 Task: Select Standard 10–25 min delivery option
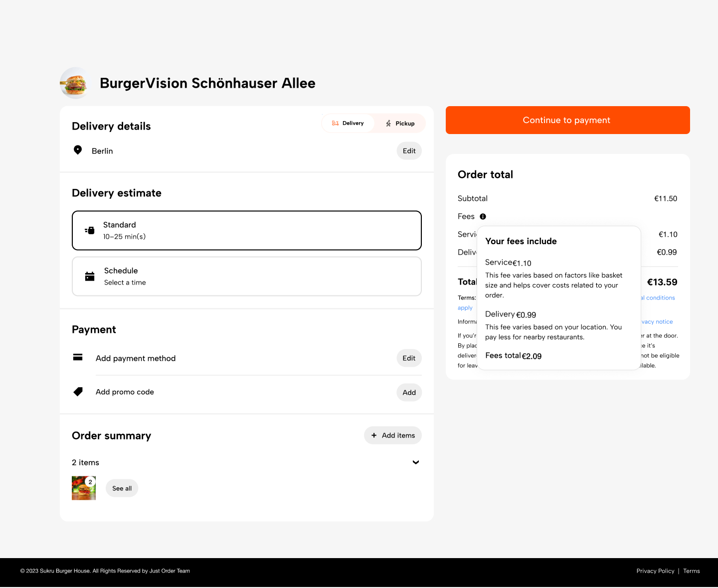coord(247,230)
